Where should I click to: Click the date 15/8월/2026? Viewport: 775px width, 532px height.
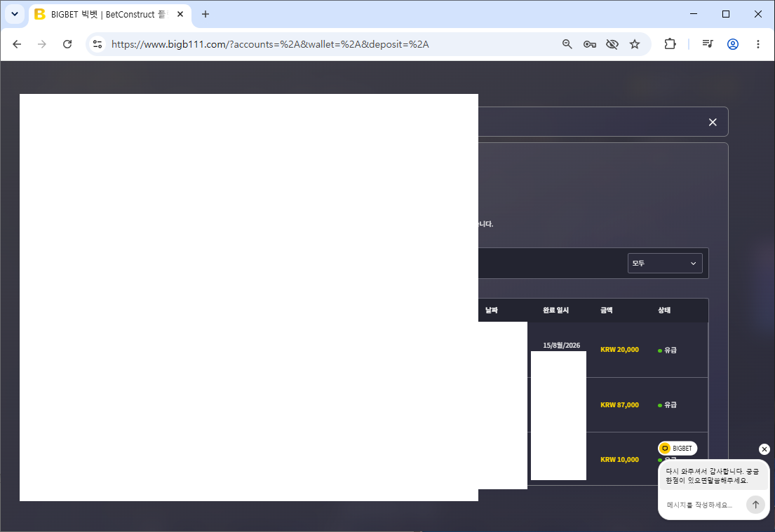click(562, 346)
